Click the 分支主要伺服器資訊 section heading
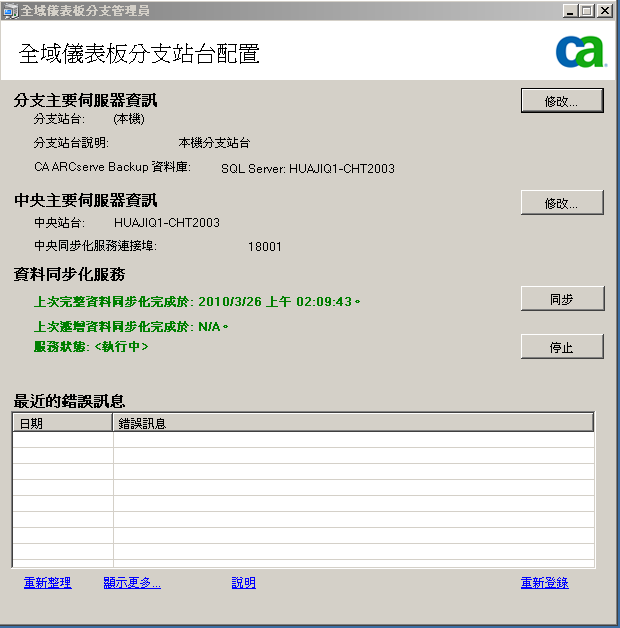620x628 pixels. tap(85, 100)
